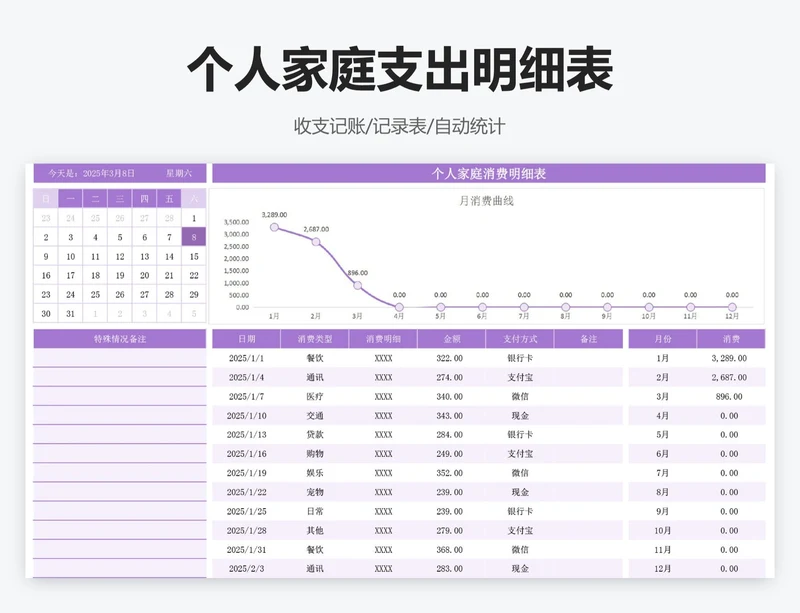This screenshot has width=800, height=613.
Task: Select the 2025/1/1 date cell
Action: tap(246, 358)
